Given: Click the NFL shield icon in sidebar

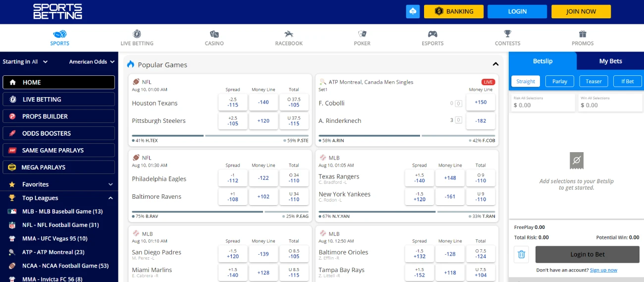Looking at the screenshot, I should pyautogui.click(x=12, y=225).
